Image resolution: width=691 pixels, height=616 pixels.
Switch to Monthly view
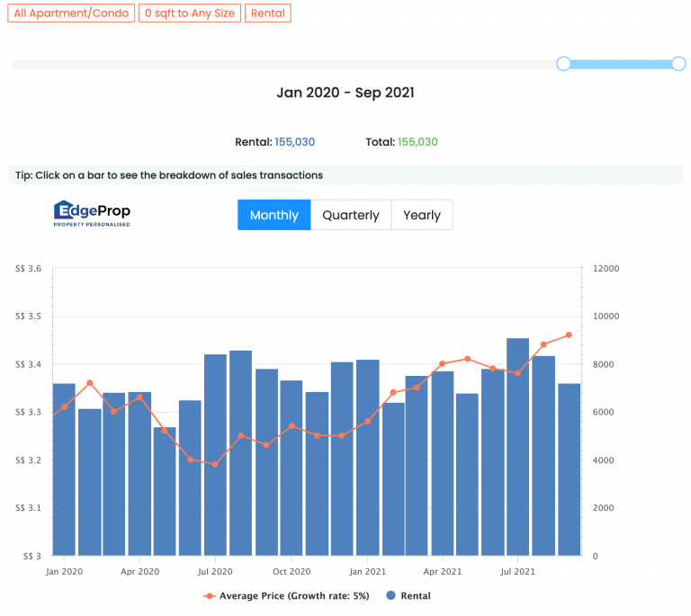coord(274,215)
